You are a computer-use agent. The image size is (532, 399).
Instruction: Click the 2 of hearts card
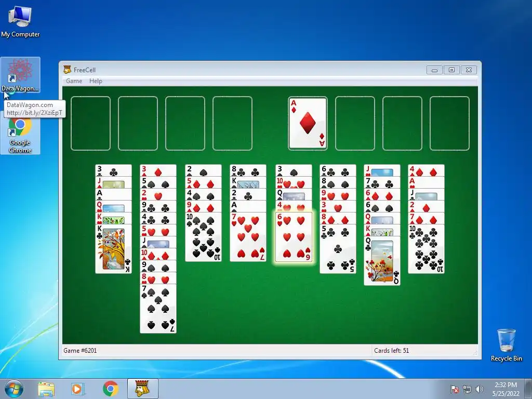point(158,194)
